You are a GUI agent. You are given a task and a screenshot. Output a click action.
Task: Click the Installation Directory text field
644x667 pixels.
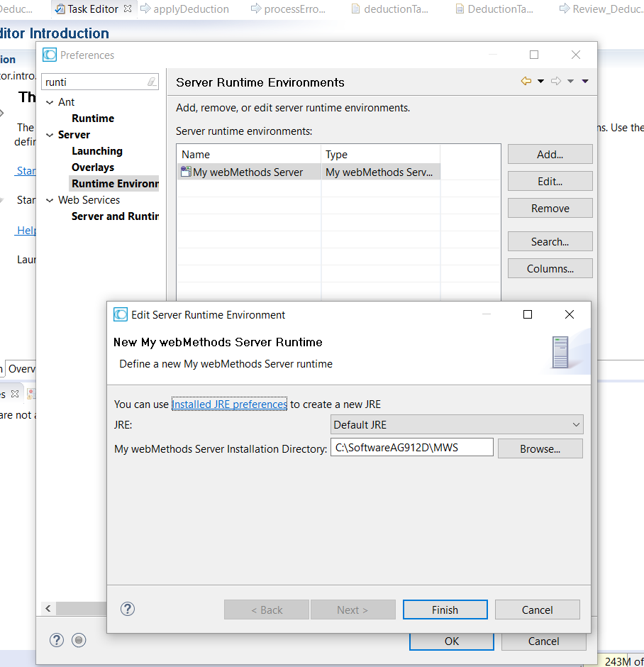[412, 447]
